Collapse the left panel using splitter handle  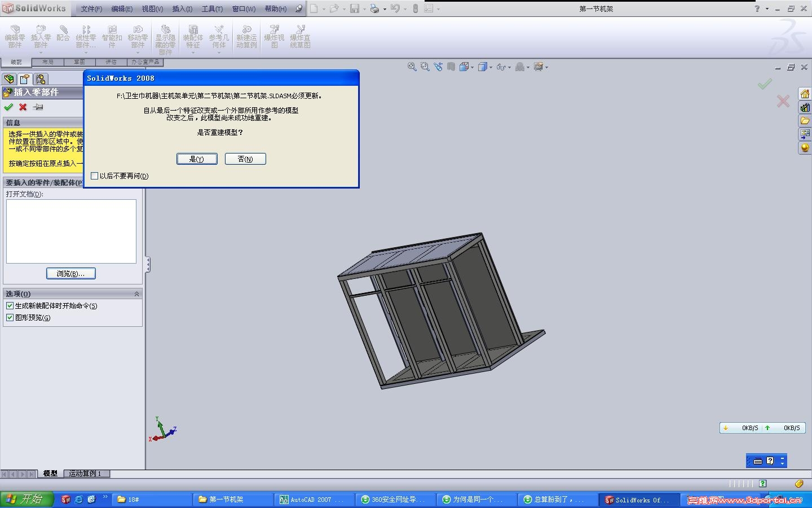pyautogui.click(x=148, y=264)
